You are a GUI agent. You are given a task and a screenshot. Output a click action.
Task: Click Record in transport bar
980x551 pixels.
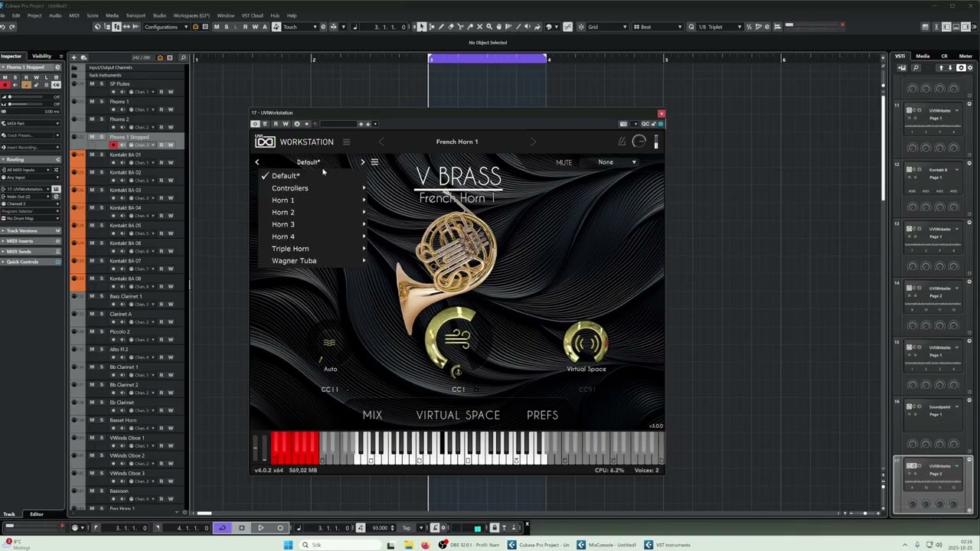click(280, 527)
